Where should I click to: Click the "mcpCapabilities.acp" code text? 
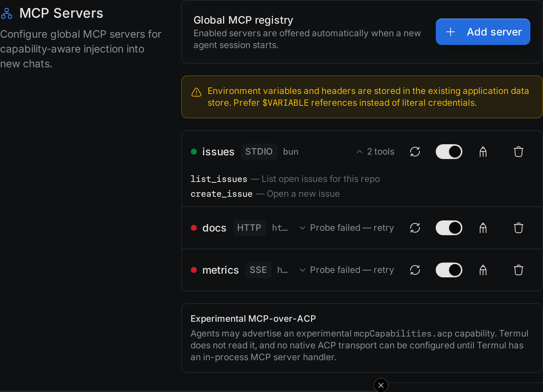[403, 334]
